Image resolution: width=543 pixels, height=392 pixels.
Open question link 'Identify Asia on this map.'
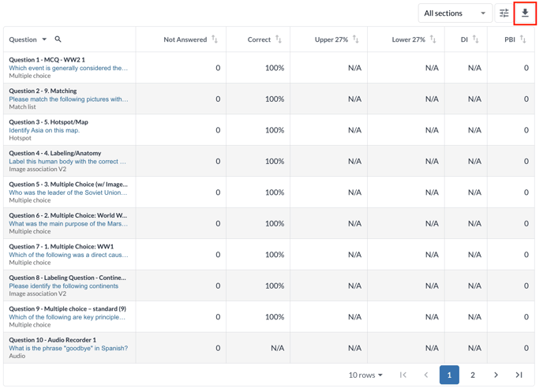44,130
